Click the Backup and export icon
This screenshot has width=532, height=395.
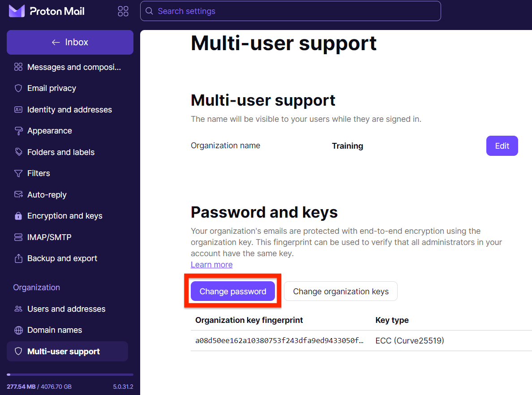point(18,258)
